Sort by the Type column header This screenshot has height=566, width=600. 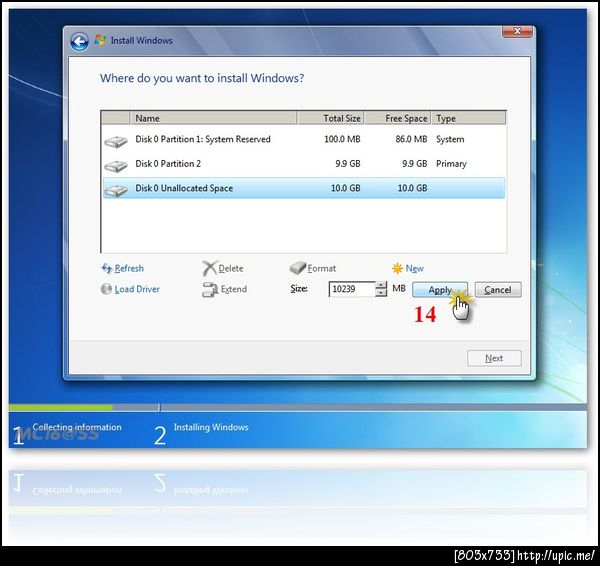point(469,118)
